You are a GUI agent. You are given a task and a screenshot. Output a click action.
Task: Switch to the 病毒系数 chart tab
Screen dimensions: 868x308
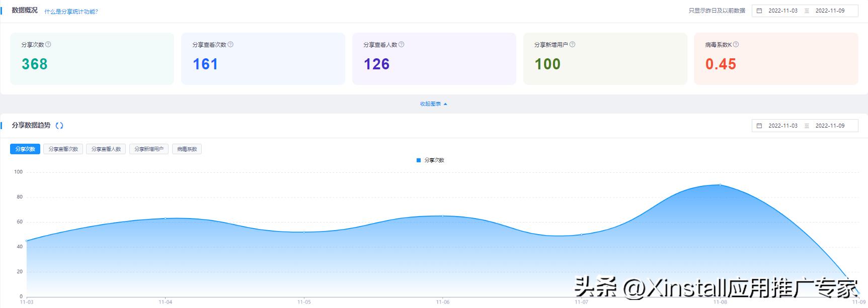187,149
